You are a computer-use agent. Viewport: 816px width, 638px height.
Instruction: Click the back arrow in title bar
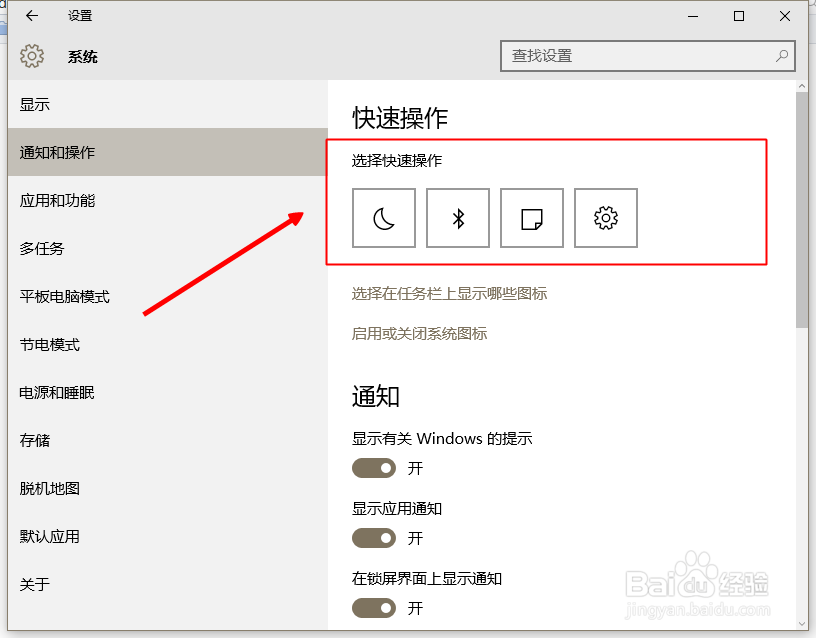tap(32, 16)
